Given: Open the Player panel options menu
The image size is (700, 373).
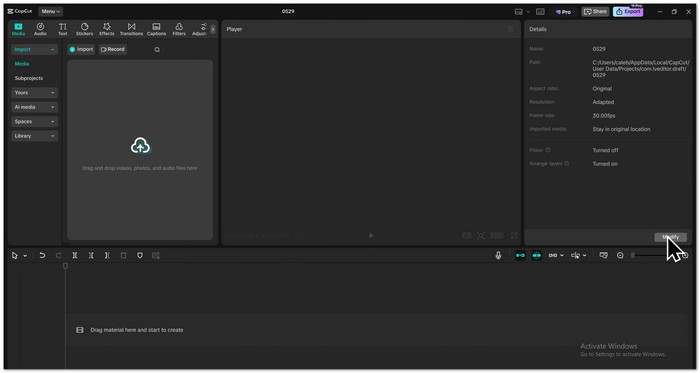Looking at the screenshot, I should (510, 29).
